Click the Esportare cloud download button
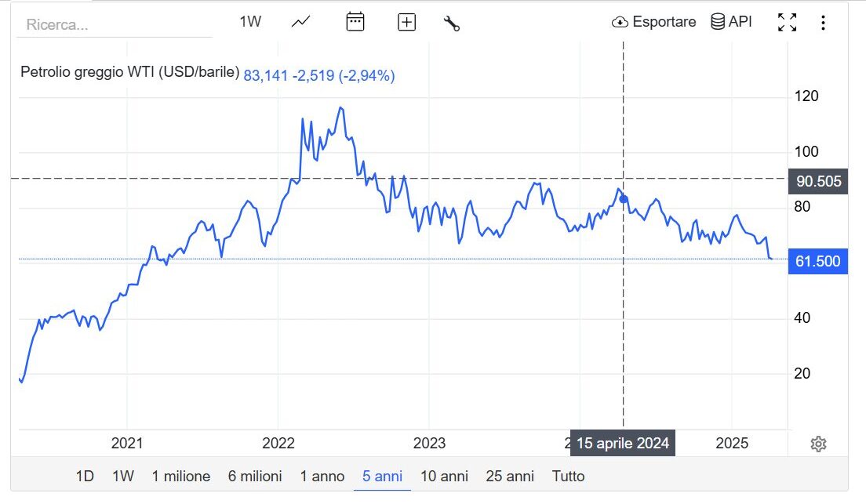Image resolution: width=866 pixels, height=504 pixels. pos(653,22)
